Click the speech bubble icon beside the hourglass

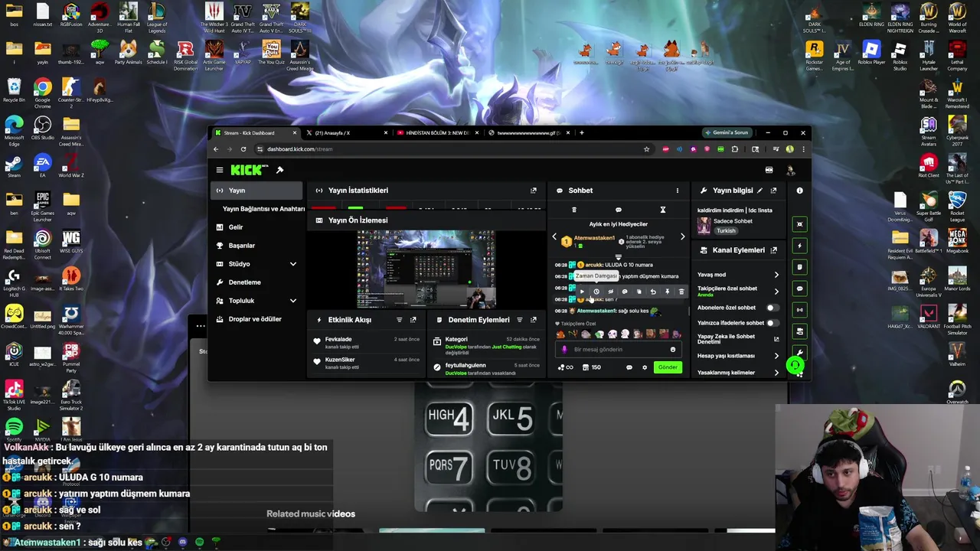(619, 210)
